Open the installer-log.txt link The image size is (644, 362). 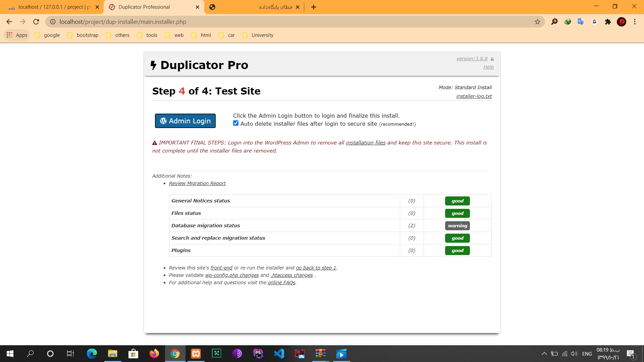click(474, 96)
